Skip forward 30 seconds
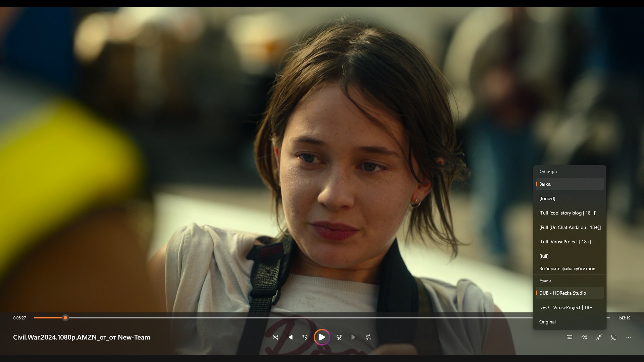644x362 pixels. click(339, 337)
